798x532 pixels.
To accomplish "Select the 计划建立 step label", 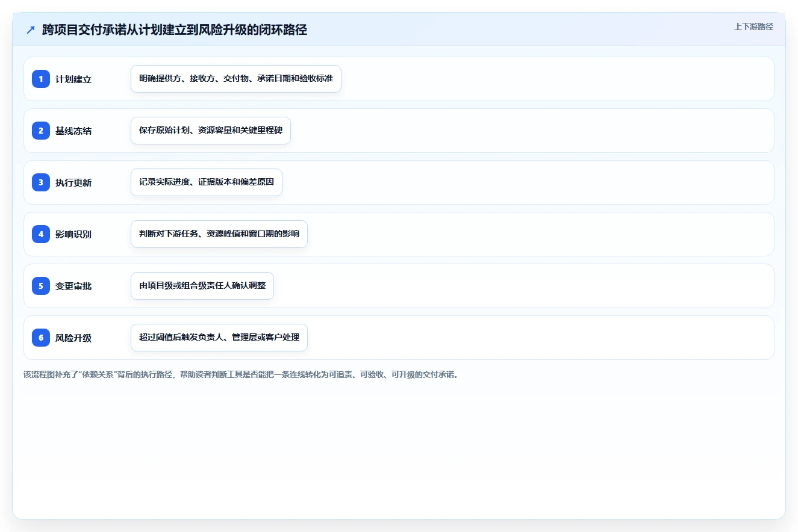I will point(73,79).
